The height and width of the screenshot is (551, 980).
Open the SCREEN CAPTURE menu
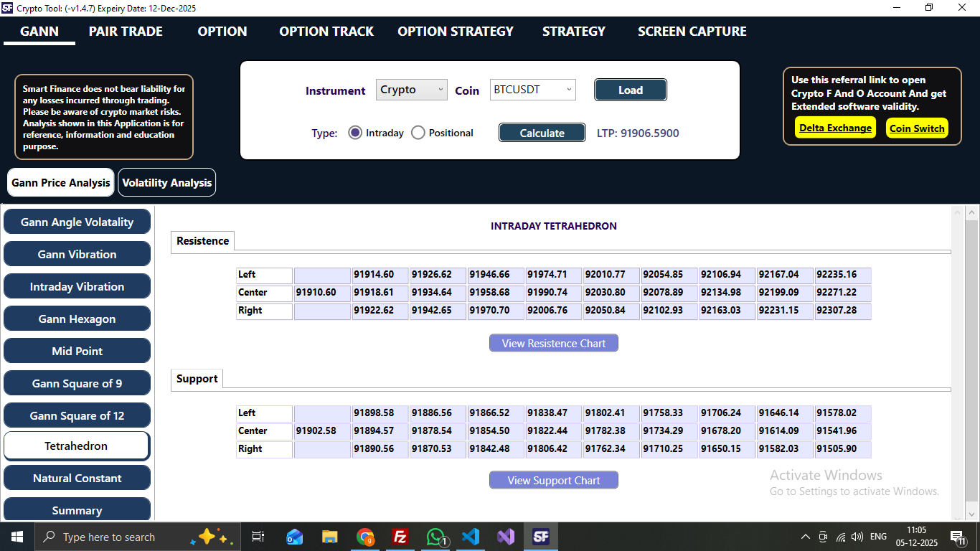point(691,31)
